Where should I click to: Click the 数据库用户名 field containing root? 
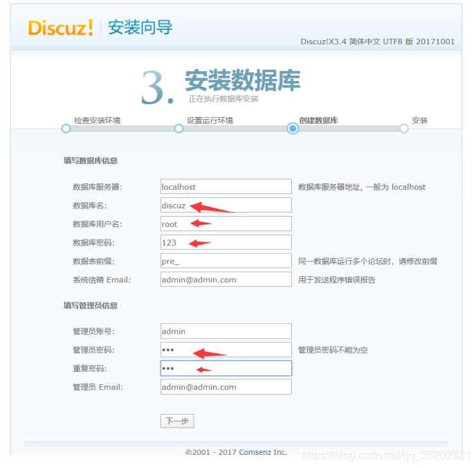click(x=226, y=224)
